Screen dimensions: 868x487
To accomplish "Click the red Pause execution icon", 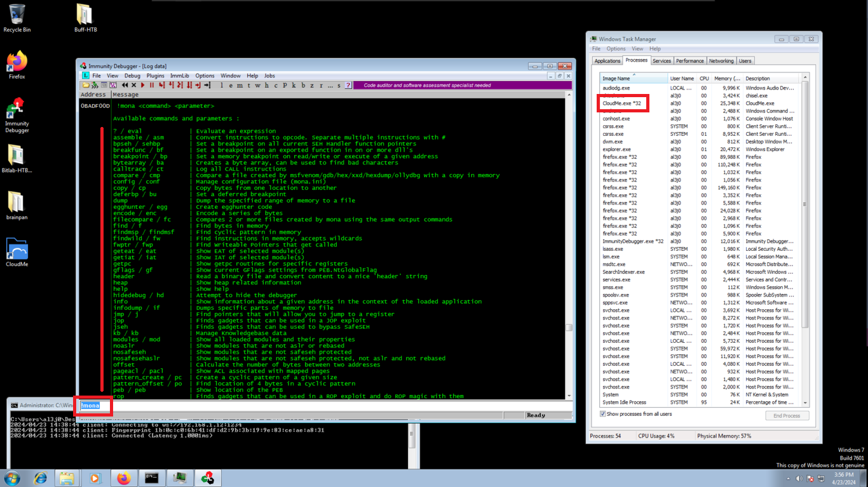I will pos(152,85).
